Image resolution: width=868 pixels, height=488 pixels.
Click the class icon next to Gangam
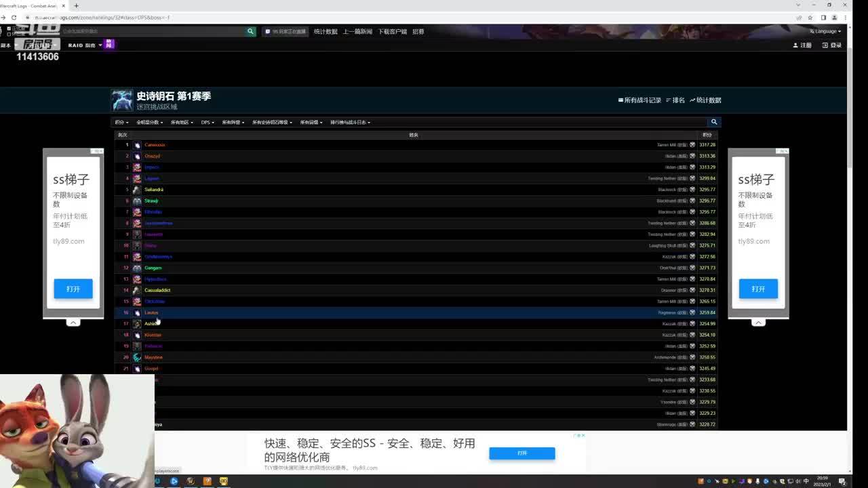(x=137, y=268)
